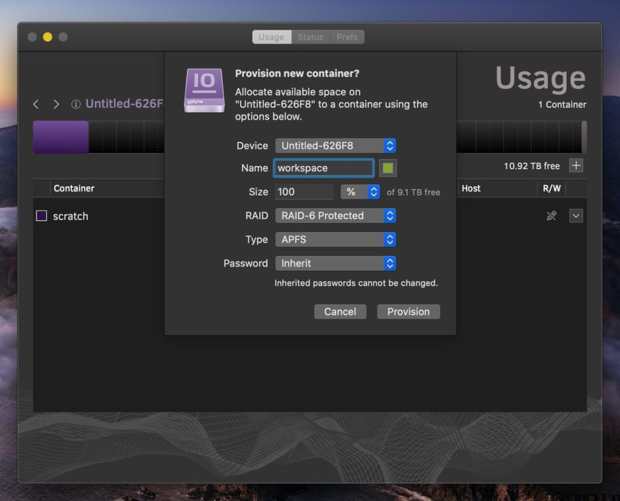
Task: Click the Host column header
Action: [471, 188]
